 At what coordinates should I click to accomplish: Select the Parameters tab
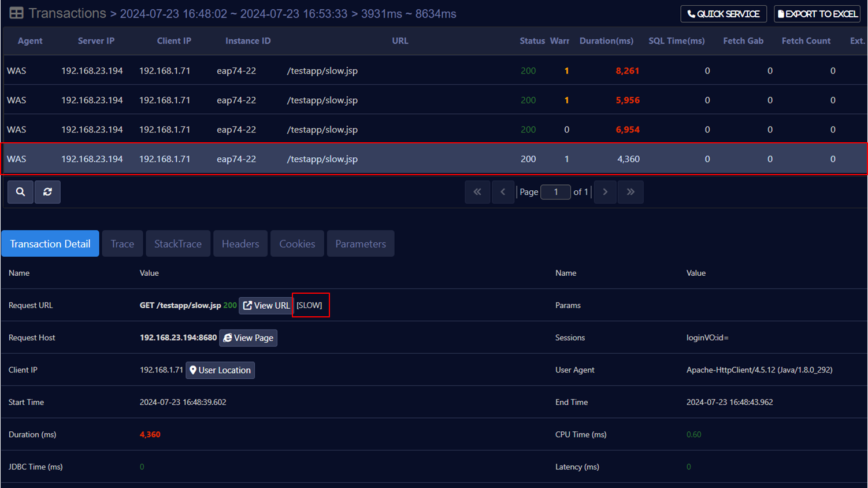tap(361, 244)
